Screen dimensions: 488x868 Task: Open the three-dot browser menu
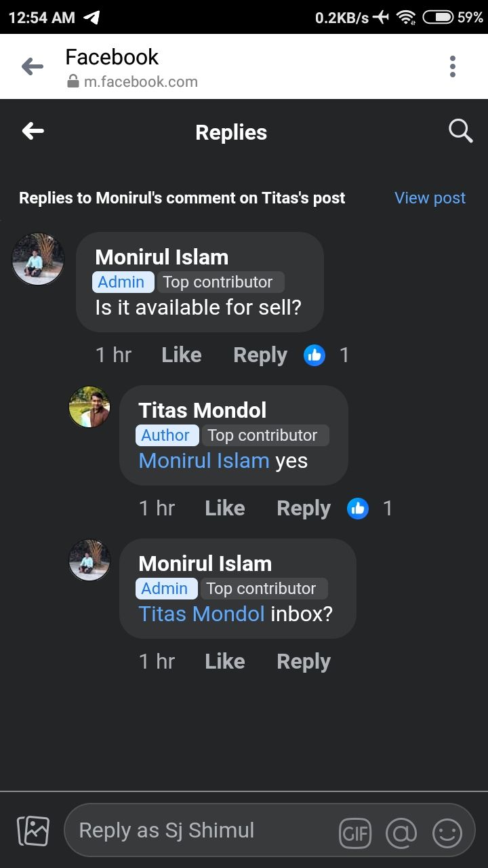[453, 66]
